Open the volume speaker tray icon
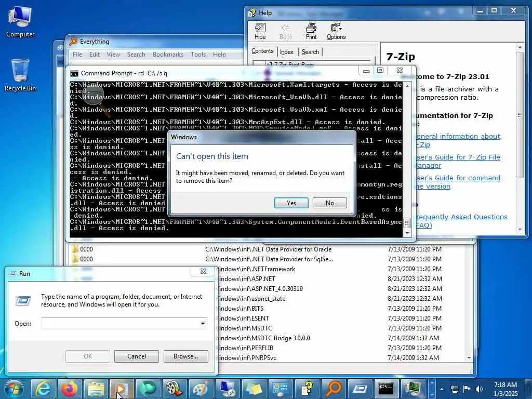The width and height of the screenshot is (532, 399). click(479, 389)
